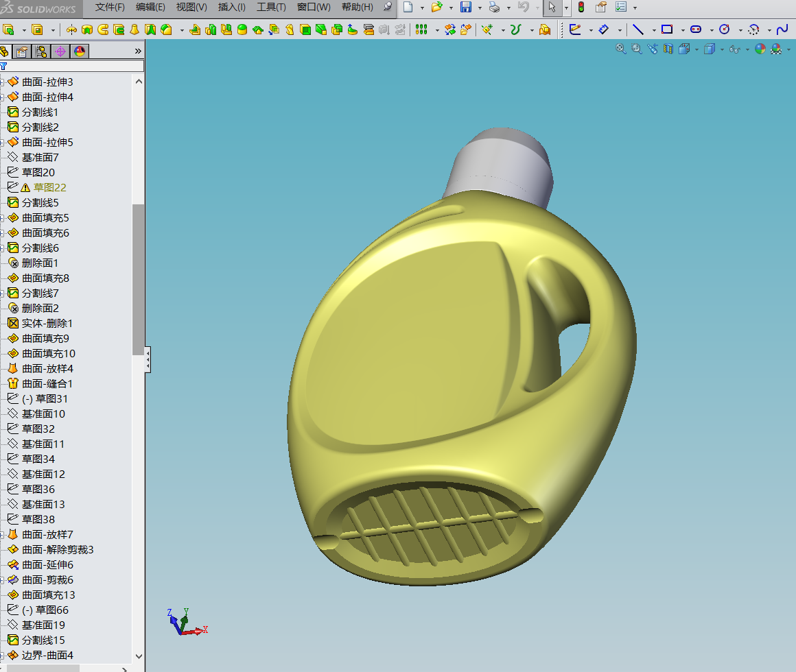Select the Spline sketch tool
This screenshot has width=796, height=672.
coord(782,30)
